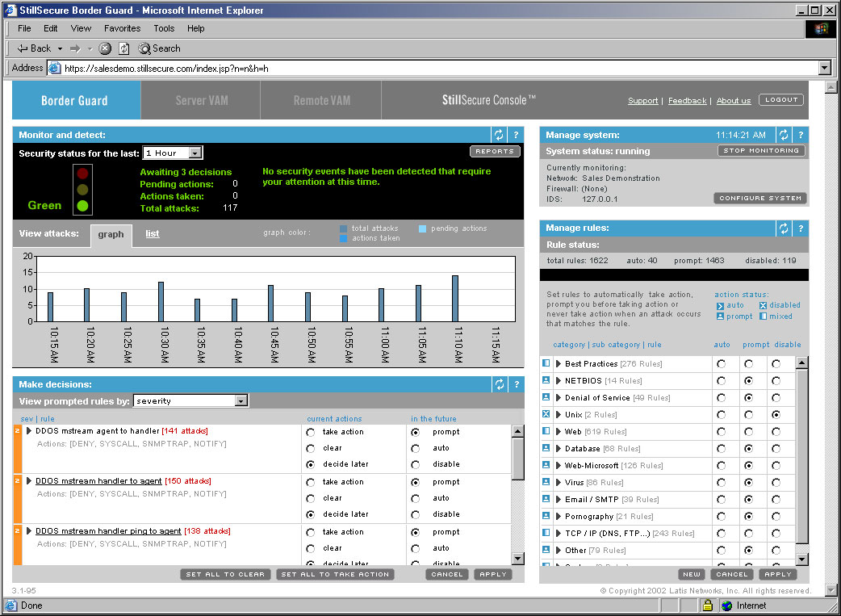Viewport: 841px width, 616px height.
Task: Click the traffic light status indicator
Action: point(82,190)
